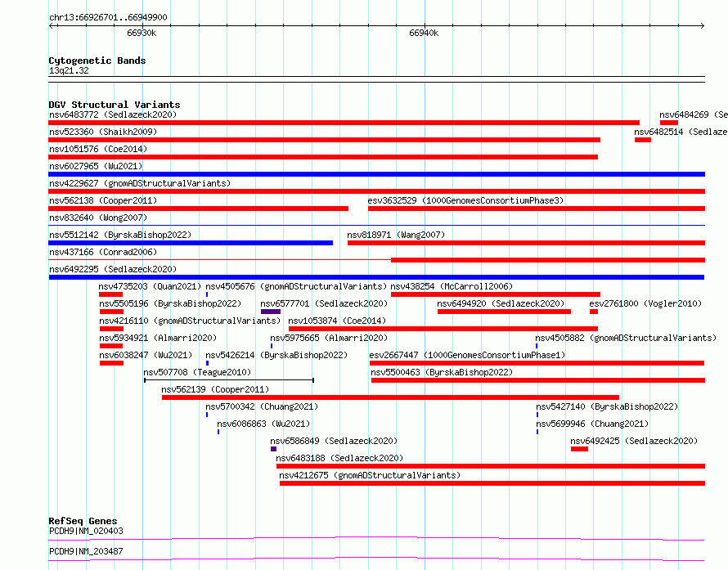This screenshot has width=728, height=570.
Task: Select the nsv523360 (Shaikh2009) variant label
Action: [x=103, y=132]
